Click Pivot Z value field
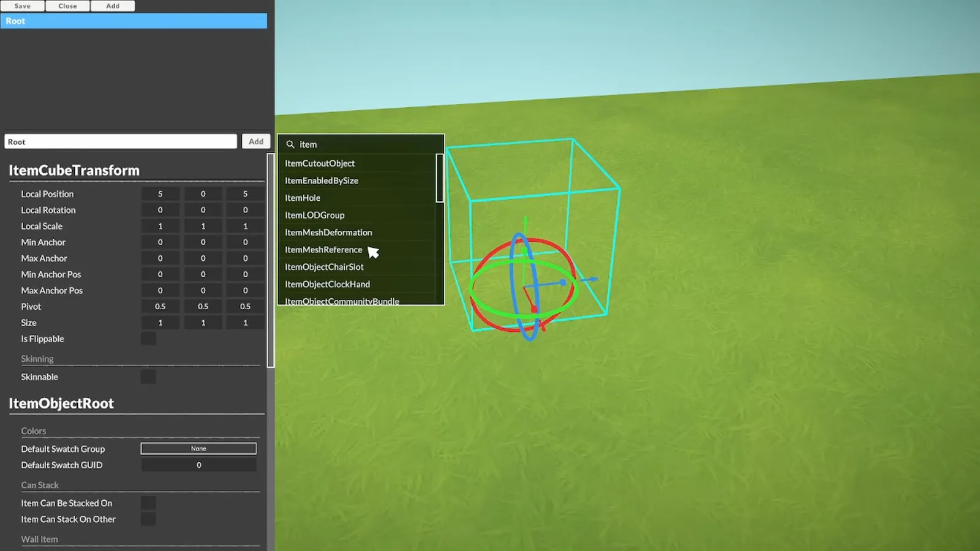The image size is (980, 551). tap(245, 306)
